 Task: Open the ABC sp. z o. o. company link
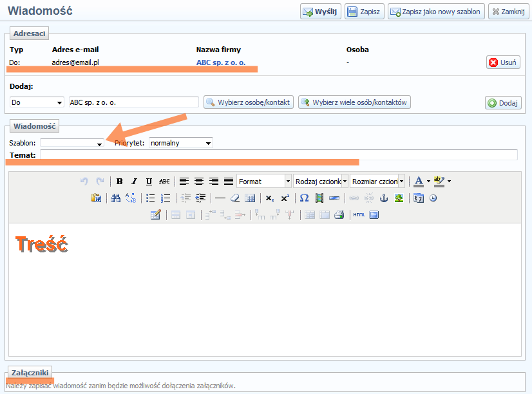tap(220, 63)
